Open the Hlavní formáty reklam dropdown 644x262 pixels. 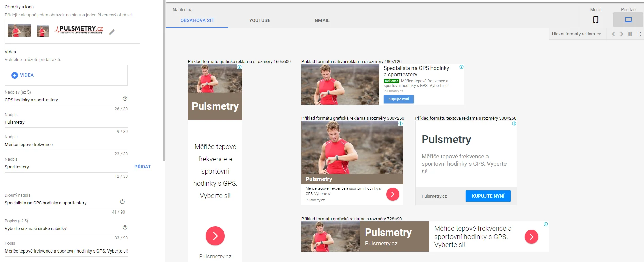[x=576, y=34]
